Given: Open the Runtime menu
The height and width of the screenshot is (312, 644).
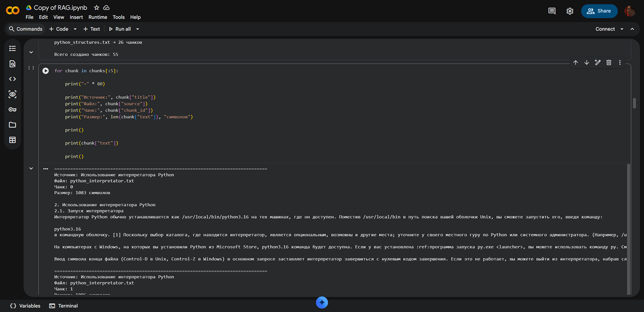Looking at the screenshot, I should tap(97, 17).
